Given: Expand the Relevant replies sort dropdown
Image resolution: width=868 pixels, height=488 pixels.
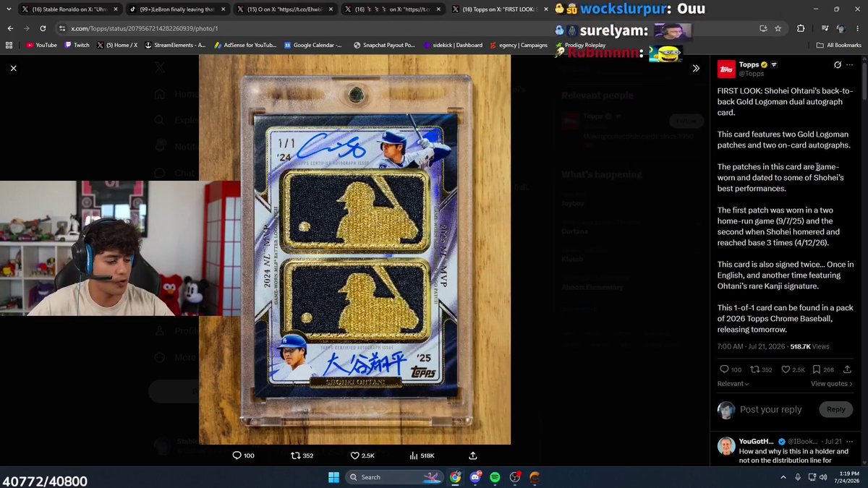Looking at the screenshot, I should point(733,384).
